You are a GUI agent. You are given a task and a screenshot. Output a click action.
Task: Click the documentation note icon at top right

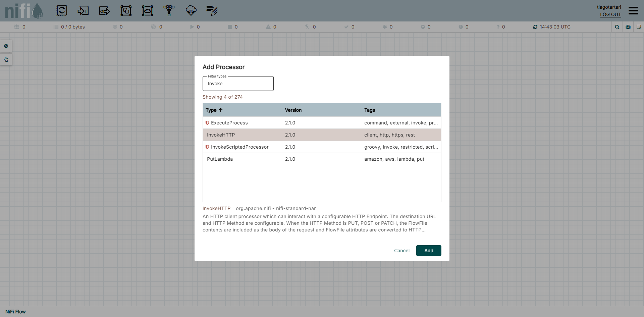click(x=639, y=27)
